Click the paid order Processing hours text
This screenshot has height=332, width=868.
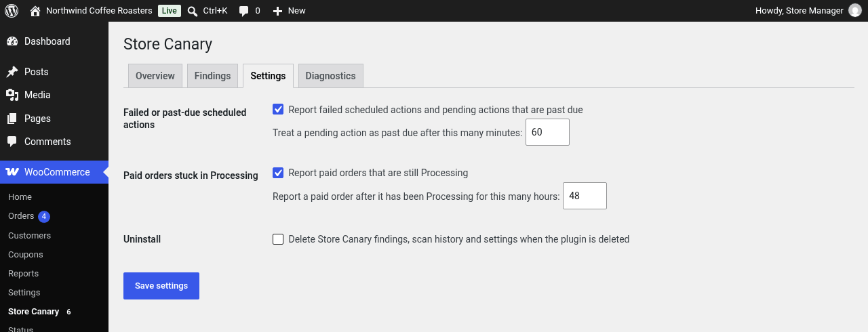pyautogui.click(x=416, y=196)
